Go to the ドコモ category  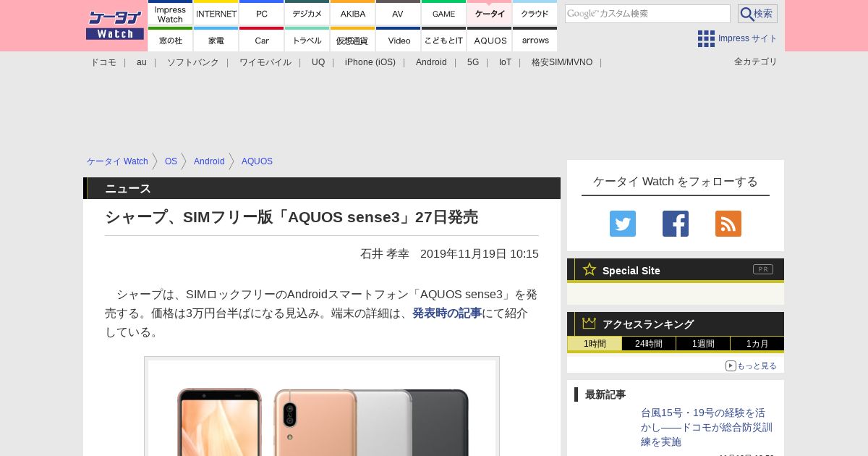[x=103, y=62]
